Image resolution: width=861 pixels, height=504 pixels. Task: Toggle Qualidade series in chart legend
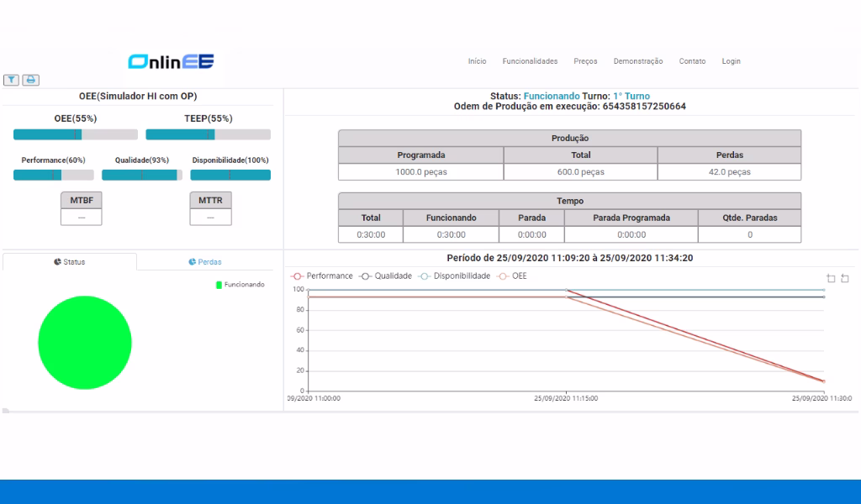(x=385, y=276)
